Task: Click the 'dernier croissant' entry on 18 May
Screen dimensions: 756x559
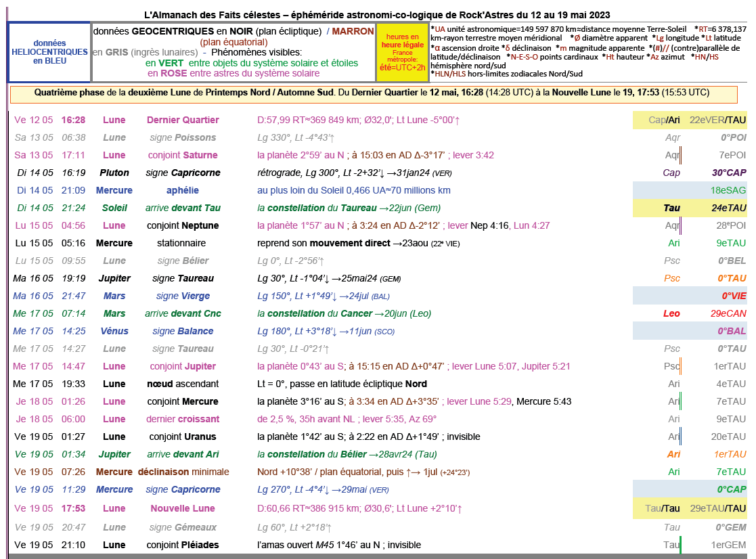Action: point(182,420)
